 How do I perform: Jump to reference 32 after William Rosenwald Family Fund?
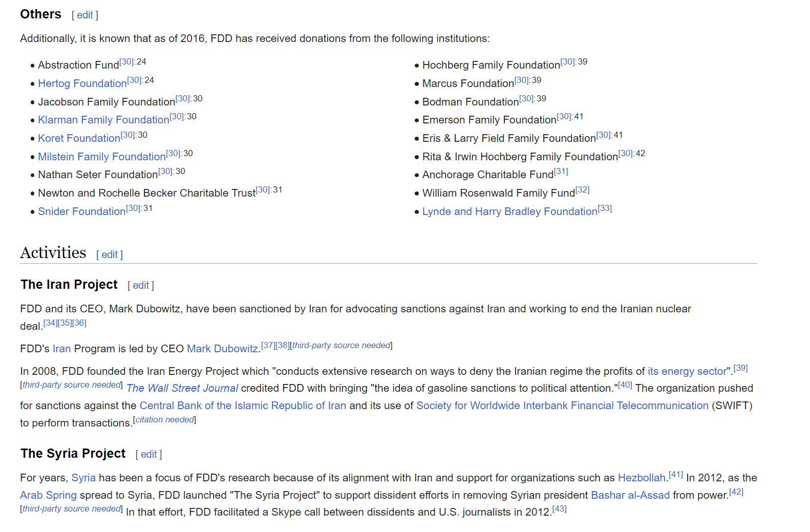pyautogui.click(x=583, y=190)
